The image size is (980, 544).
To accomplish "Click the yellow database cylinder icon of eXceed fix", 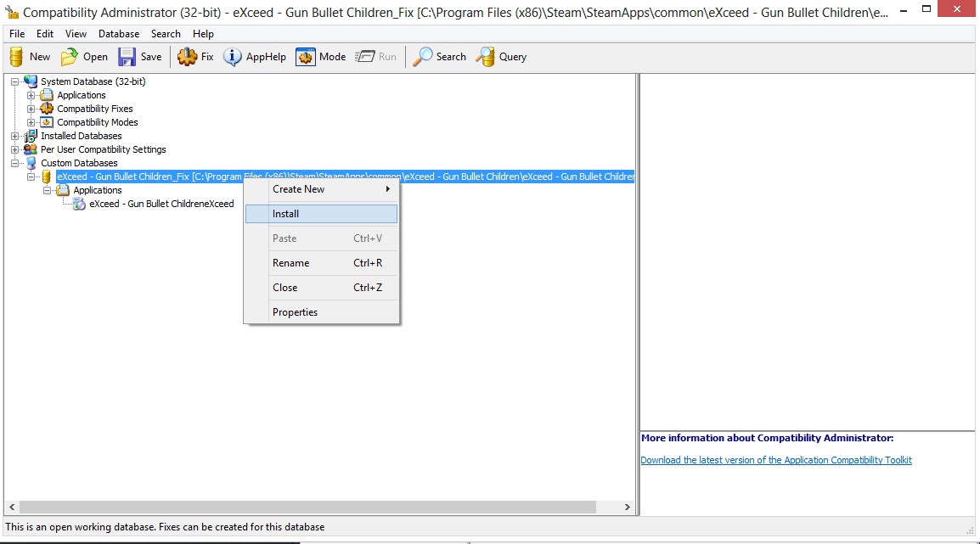I will (x=46, y=177).
